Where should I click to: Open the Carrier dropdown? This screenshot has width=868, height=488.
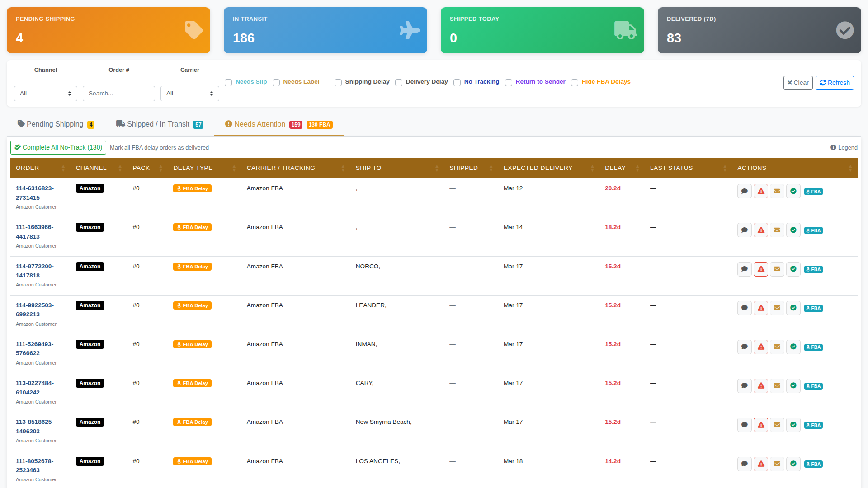click(x=189, y=93)
